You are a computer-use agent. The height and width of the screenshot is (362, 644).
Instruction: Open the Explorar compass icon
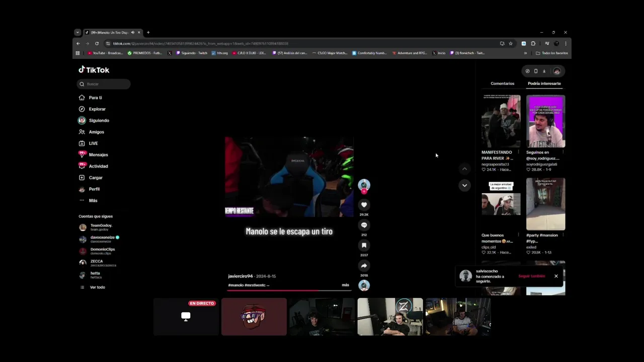pyautogui.click(x=82, y=109)
